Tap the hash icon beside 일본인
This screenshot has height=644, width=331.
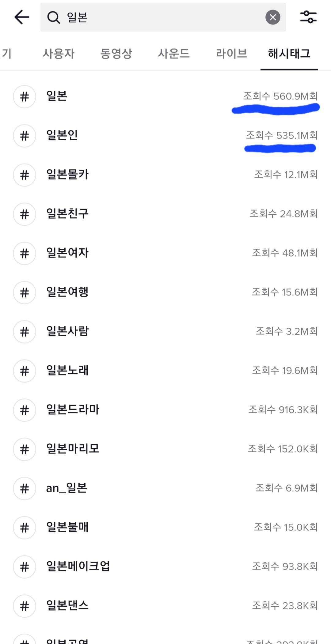pos(25,136)
